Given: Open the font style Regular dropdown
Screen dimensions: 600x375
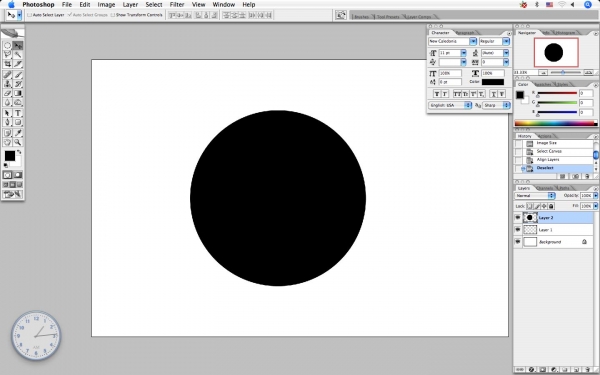Looking at the screenshot, I should (x=506, y=41).
